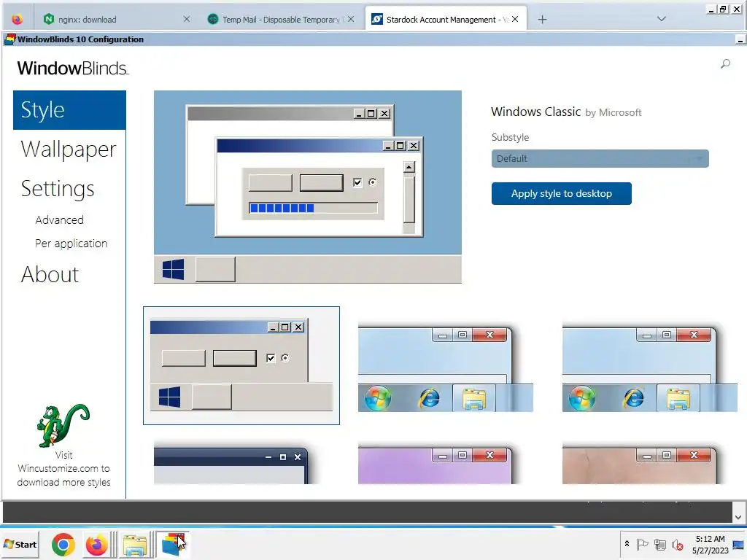Image resolution: width=747 pixels, height=560 pixels.
Task: Close the nginx: download tab
Action: click(187, 19)
